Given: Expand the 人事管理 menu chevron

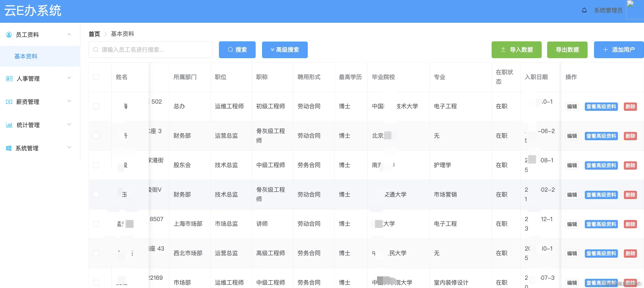Looking at the screenshot, I should coord(69,78).
